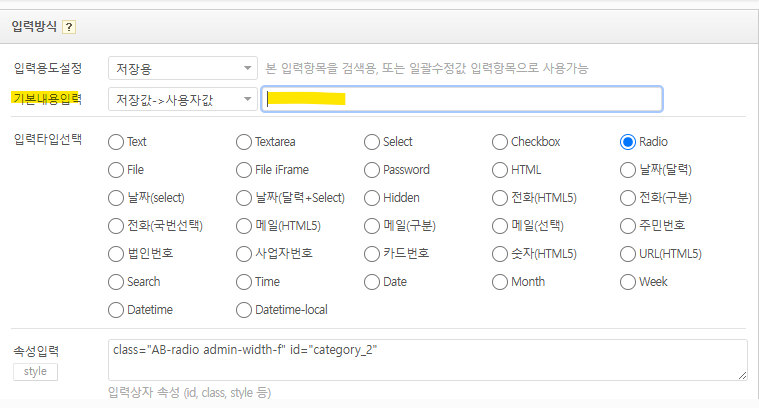The image size is (759, 408).
Task: Click the 기본내용입력 text input field
Action: coord(462,99)
